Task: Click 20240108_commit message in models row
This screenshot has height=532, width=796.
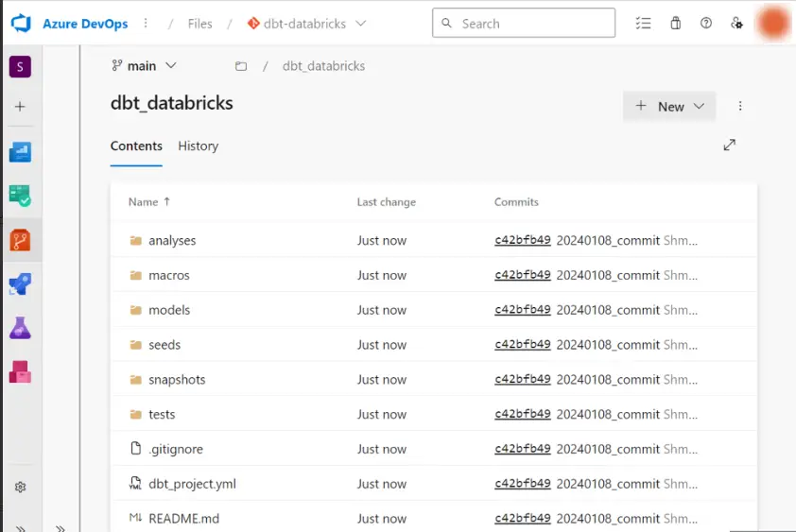Action: click(x=608, y=310)
